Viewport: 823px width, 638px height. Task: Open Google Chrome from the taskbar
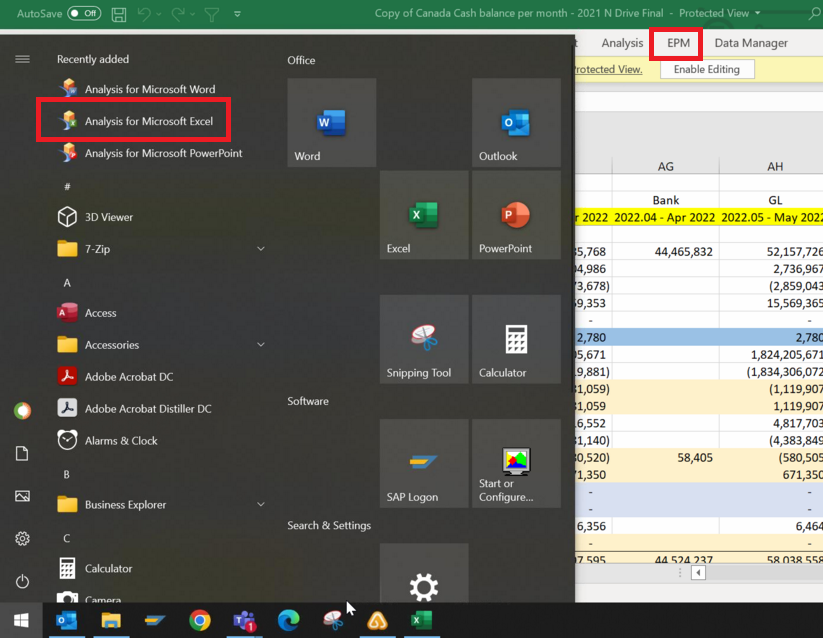pyautogui.click(x=200, y=621)
